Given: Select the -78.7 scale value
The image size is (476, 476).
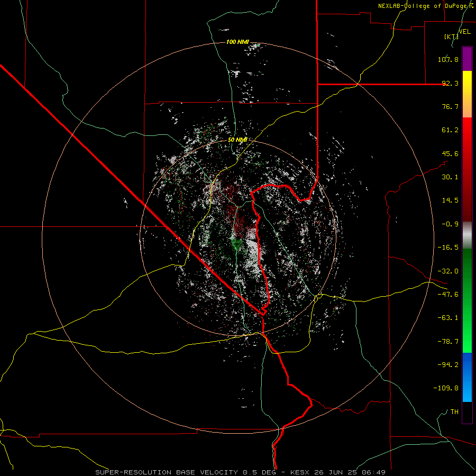Looking at the screenshot, I should click(x=448, y=342).
